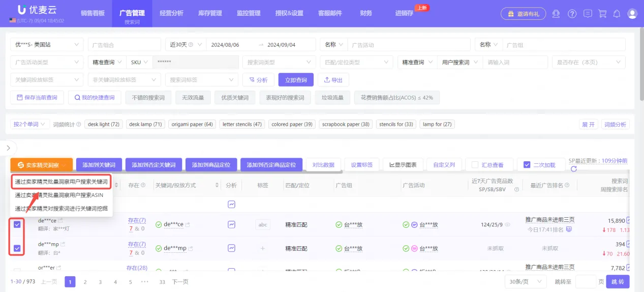Click the 保存当前查询 button
644x292 pixels.
37,97
